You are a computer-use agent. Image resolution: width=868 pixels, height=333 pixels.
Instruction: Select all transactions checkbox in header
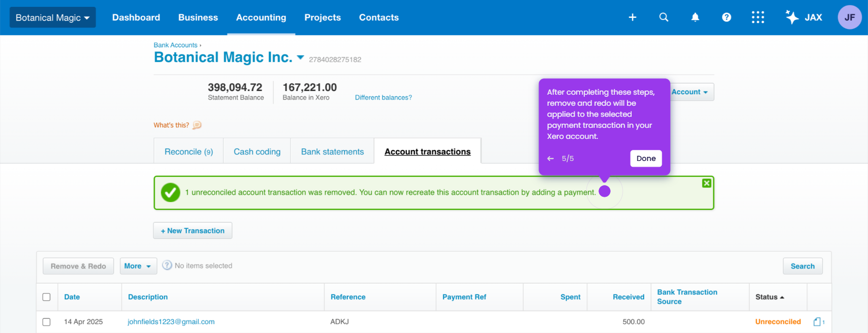click(x=46, y=297)
